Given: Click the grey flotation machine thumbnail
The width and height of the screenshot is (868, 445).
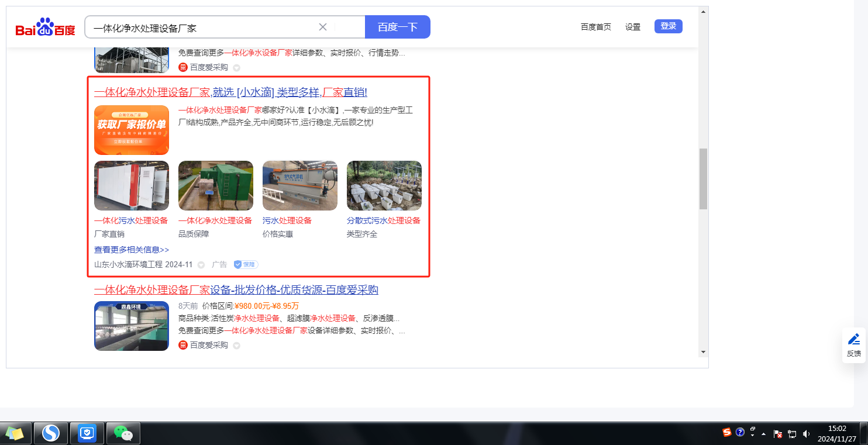Looking at the screenshot, I should pos(300,185).
